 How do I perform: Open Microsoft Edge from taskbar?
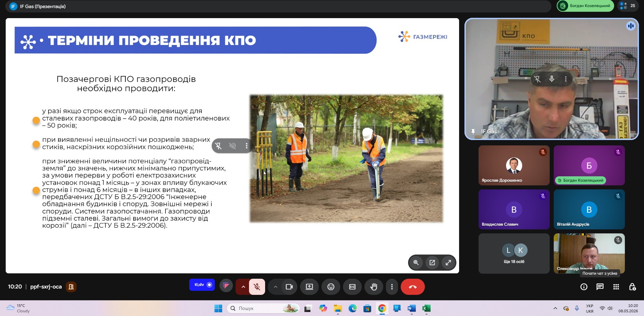pos(353,308)
